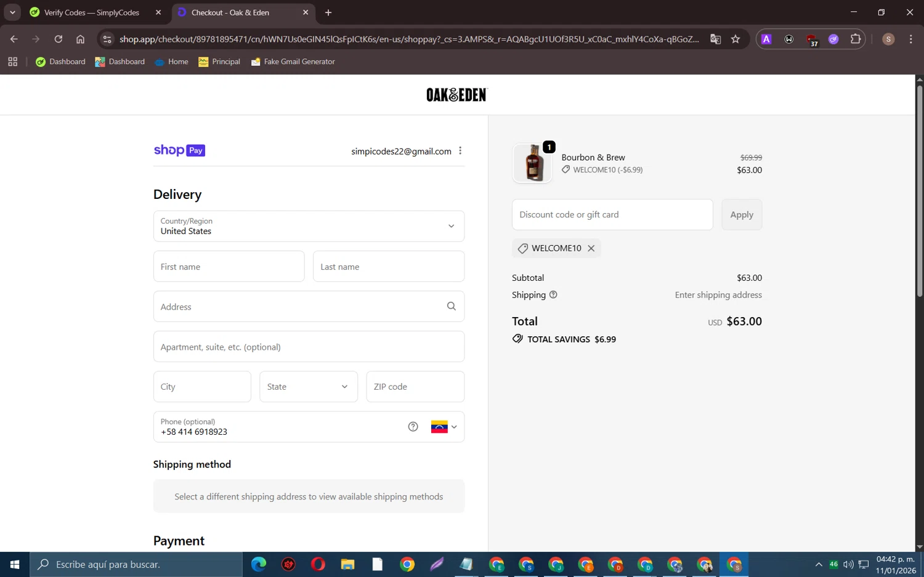Click the email simpicodes22@gmail.com
This screenshot has height=577, width=924.
click(x=401, y=151)
